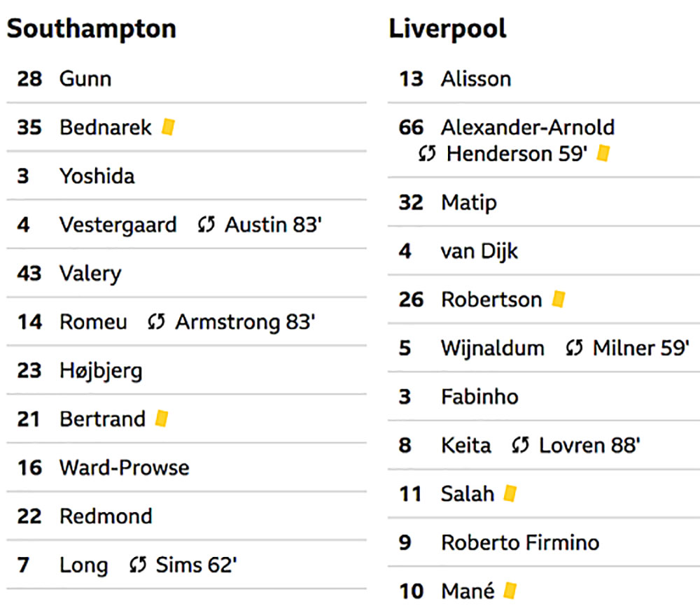700x613 pixels.
Task: Click the substitution icon before Milner 59'
Action: [x=574, y=348]
